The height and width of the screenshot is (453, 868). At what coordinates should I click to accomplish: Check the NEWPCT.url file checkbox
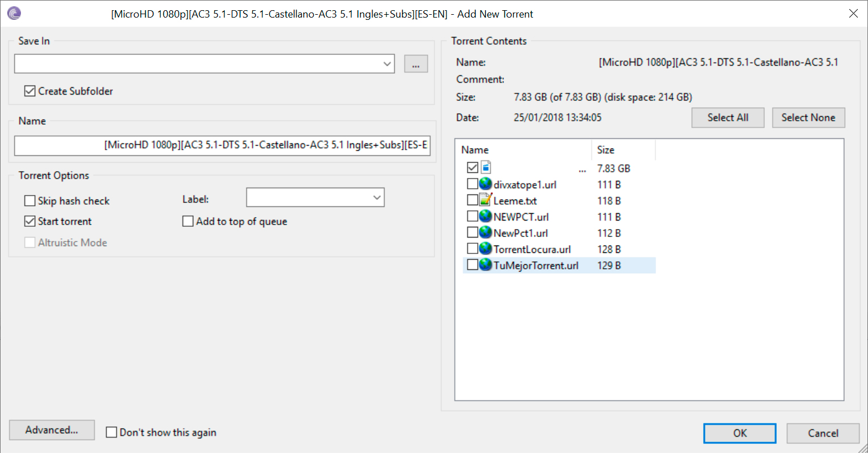point(473,217)
